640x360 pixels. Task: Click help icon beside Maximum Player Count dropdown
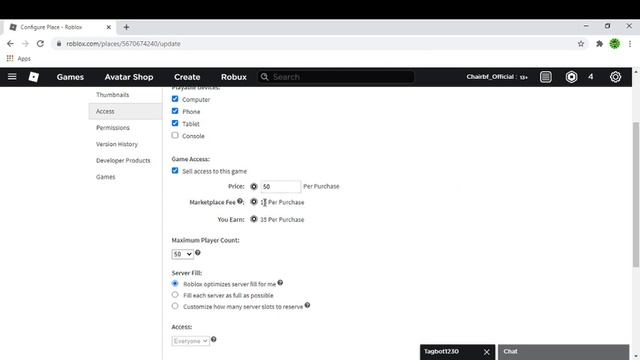point(198,253)
